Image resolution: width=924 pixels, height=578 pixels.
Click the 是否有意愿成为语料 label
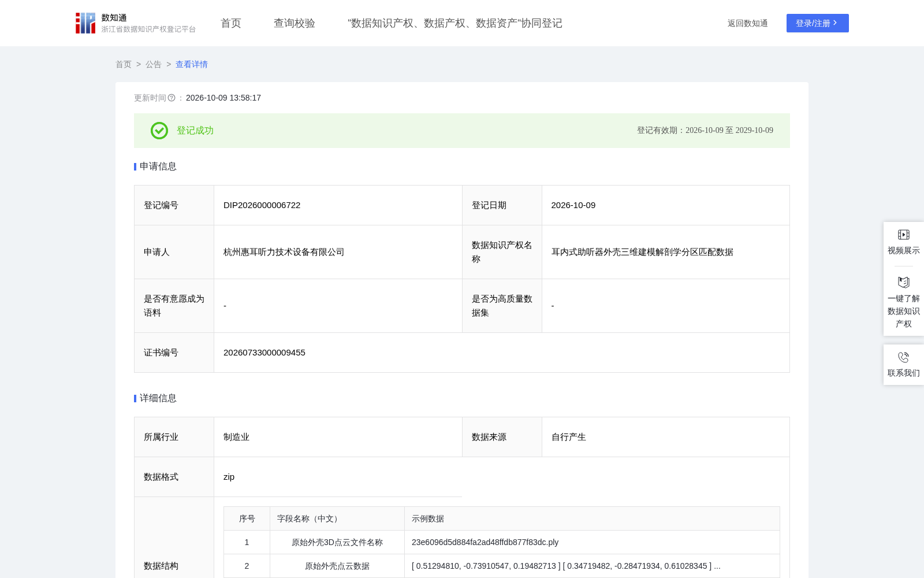tap(174, 306)
